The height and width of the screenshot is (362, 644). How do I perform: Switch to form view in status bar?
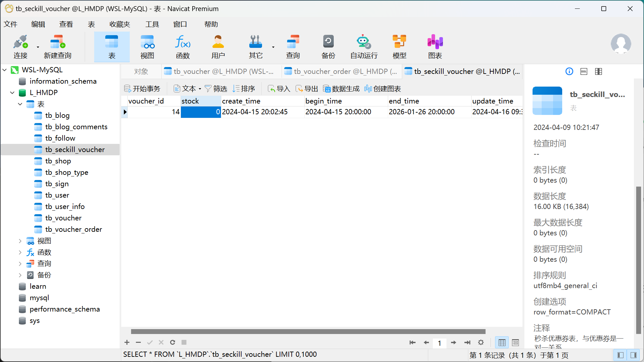point(515,342)
